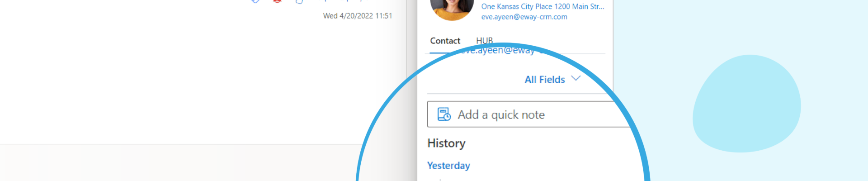Click the partially visible red icon in message toolbar
This screenshot has width=868, height=181.
click(x=277, y=1)
